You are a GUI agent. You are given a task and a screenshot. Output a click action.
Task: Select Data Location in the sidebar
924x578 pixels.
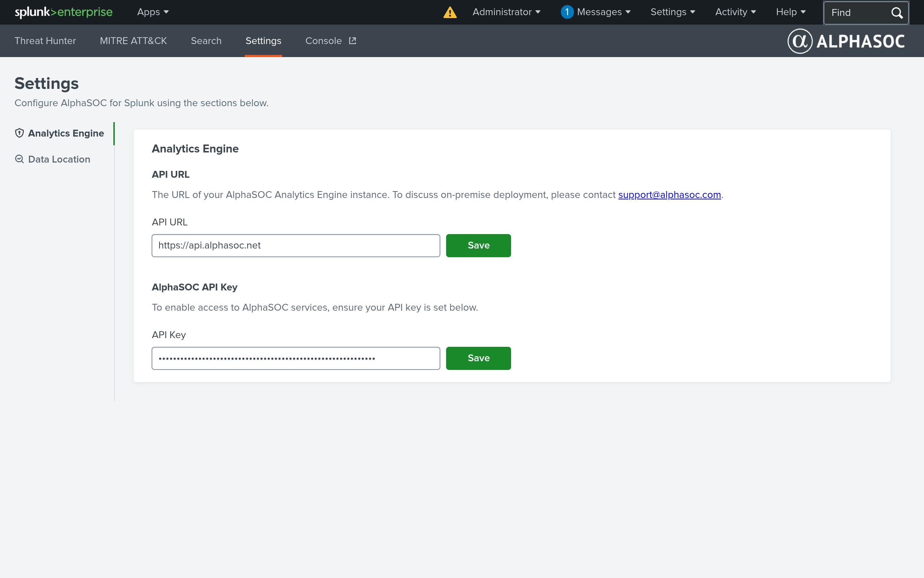point(53,159)
